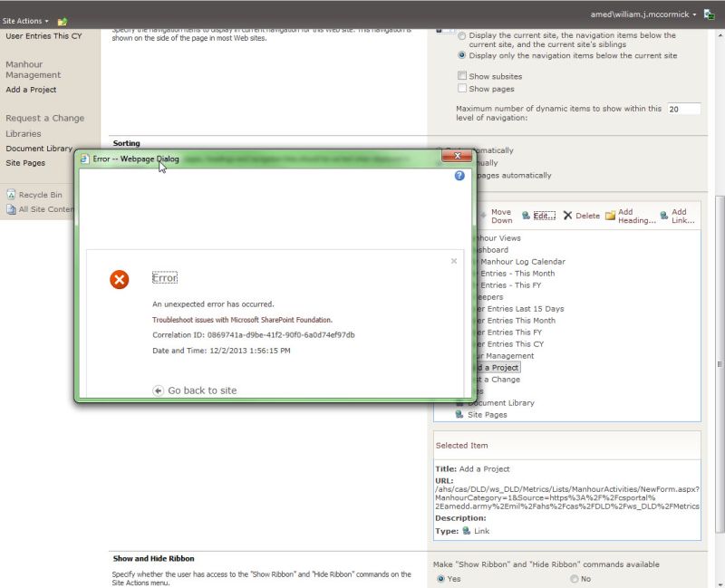Enable the Show subsites checkbox
Image resolution: width=725 pixels, height=588 pixels.
click(x=461, y=74)
